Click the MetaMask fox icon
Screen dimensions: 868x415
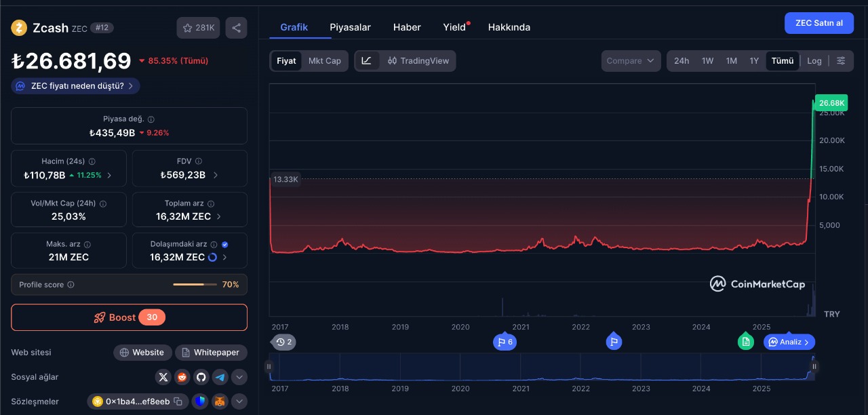point(220,401)
